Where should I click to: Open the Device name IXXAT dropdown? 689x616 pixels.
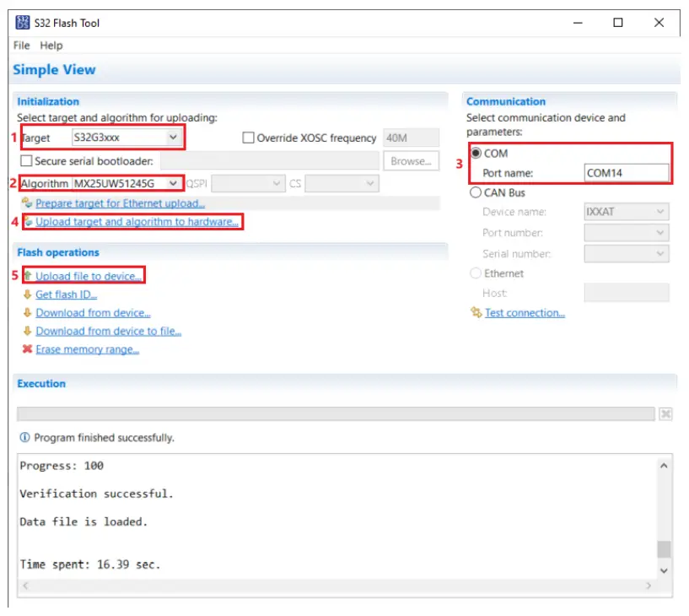tap(626, 212)
